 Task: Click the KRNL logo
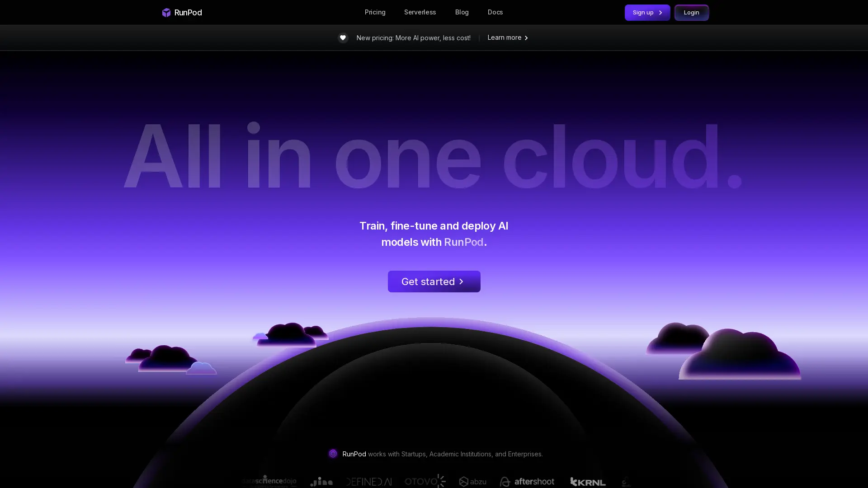(588, 482)
